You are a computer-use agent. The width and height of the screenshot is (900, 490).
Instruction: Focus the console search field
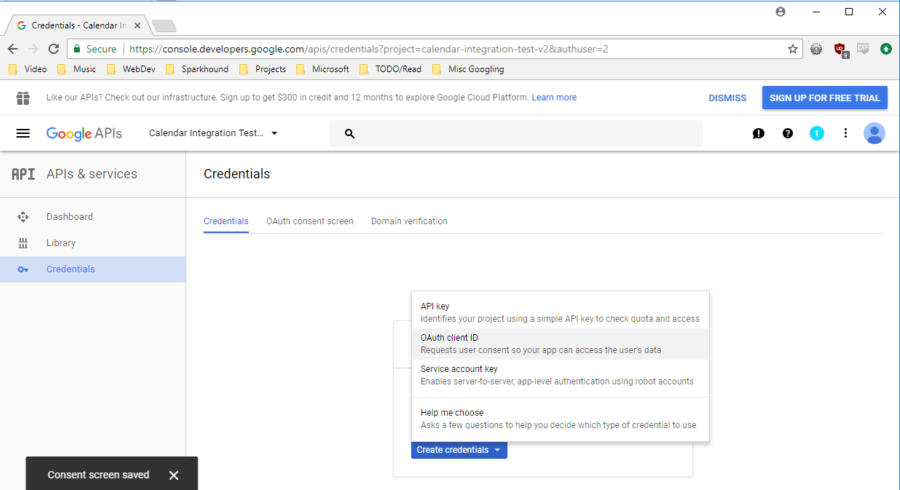(516, 133)
